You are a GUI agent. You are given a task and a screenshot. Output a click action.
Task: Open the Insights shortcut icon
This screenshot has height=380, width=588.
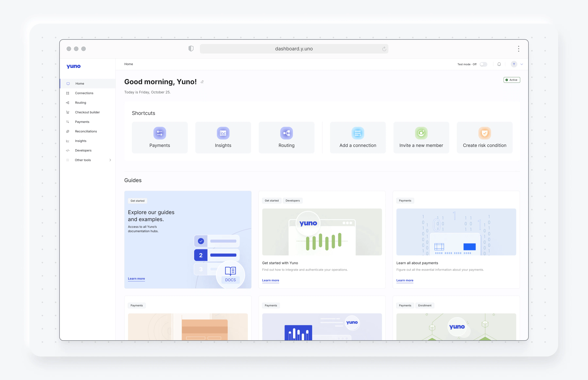coord(223,133)
